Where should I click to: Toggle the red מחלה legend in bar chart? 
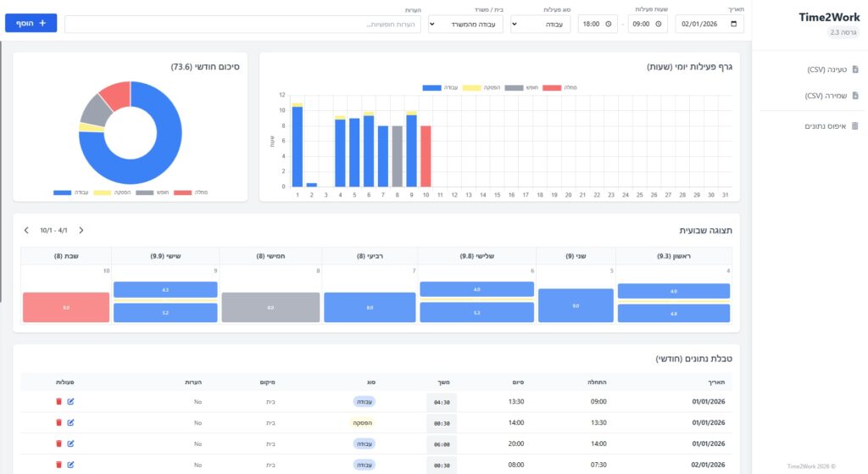point(552,87)
